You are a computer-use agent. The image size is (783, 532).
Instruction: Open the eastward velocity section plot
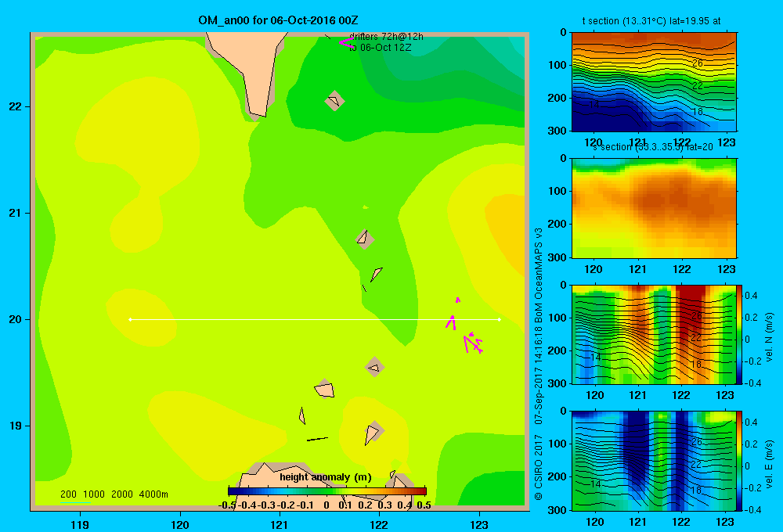pos(654,461)
